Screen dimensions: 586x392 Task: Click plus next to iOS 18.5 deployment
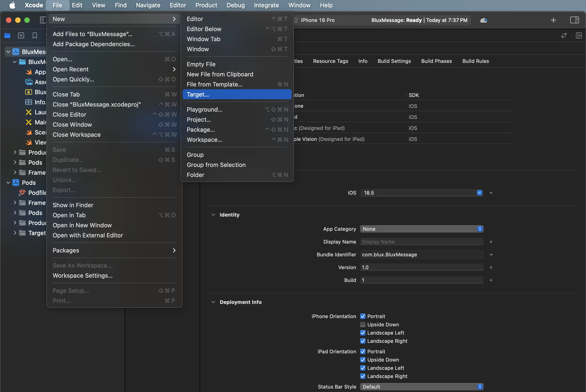491,193
